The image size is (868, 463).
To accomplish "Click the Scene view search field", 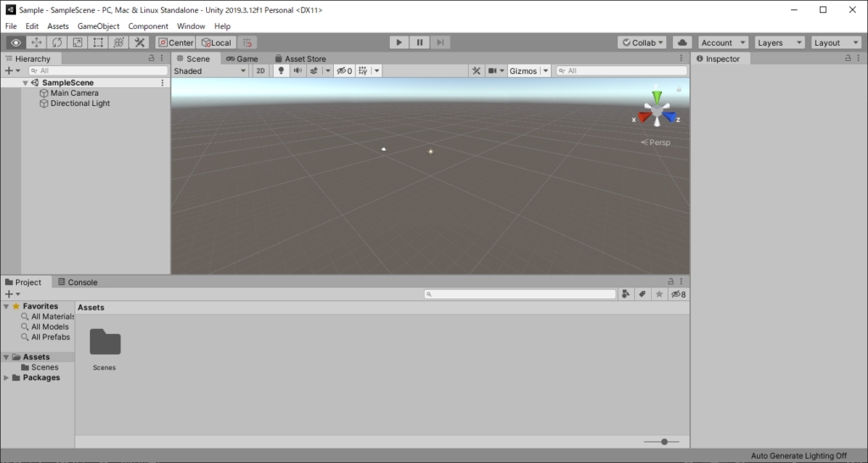I will (621, 71).
